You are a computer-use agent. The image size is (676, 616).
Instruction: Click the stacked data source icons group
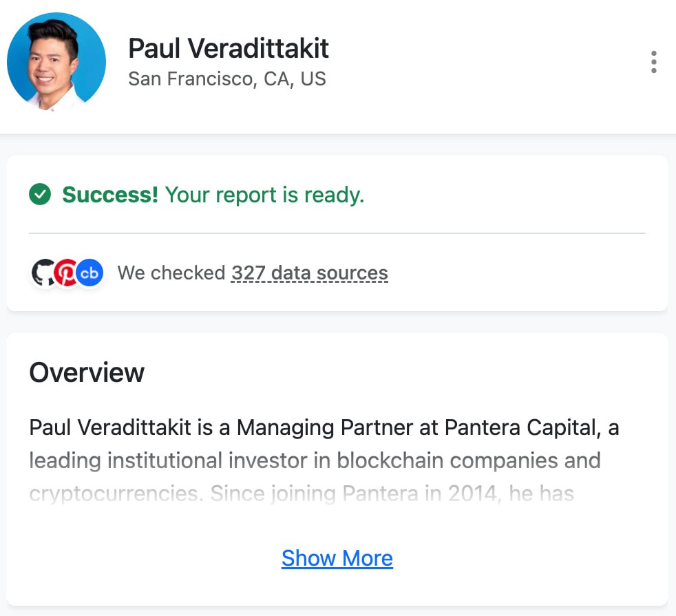click(x=65, y=273)
